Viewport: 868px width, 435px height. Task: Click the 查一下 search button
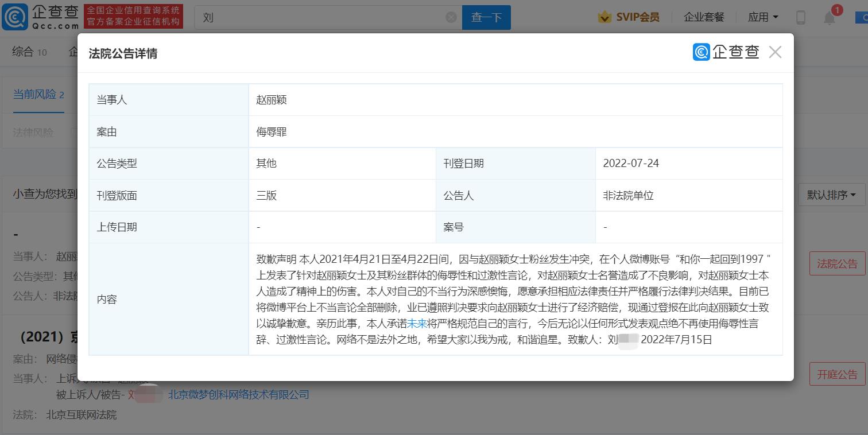486,17
